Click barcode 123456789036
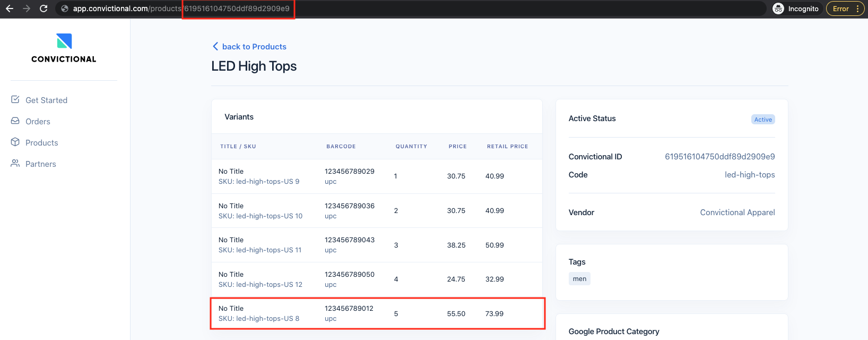This screenshot has height=340, width=868. pos(350,206)
